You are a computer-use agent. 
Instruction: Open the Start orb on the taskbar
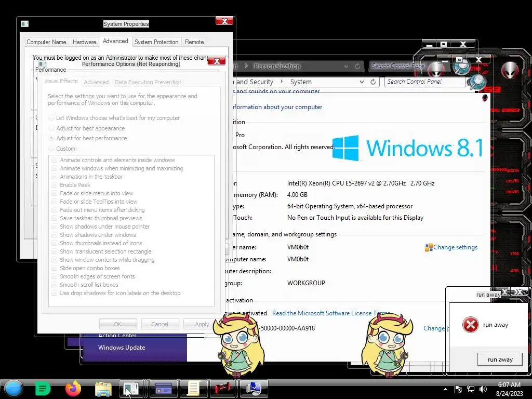(x=14, y=389)
